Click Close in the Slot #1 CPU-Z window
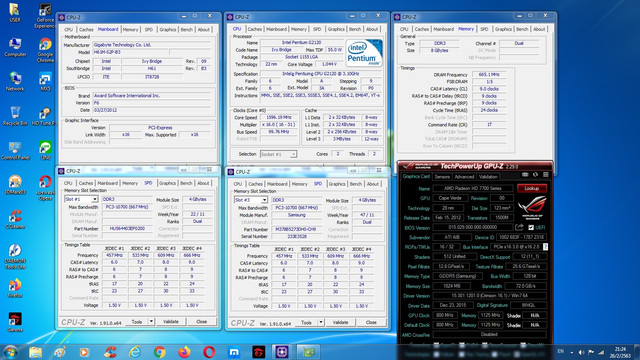This screenshot has width=640, height=360. [202, 322]
